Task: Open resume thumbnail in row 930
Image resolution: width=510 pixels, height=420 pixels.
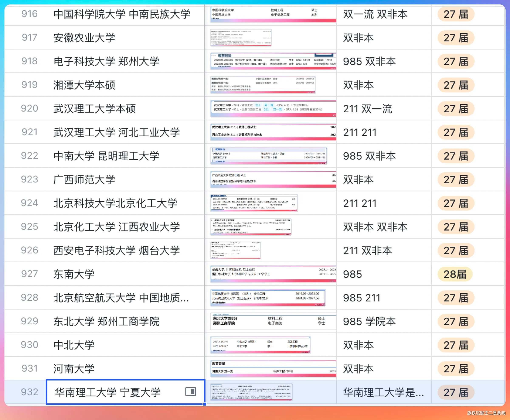Action: [x=260, y=345]
